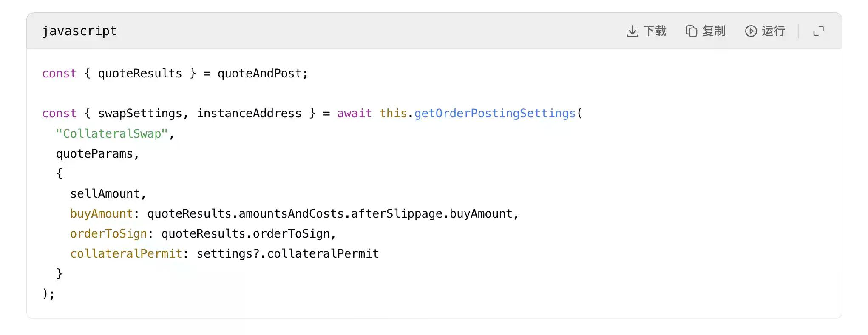This screenshot has width=868, height=335.
Task: Click the quoteParams argument
Action: (94, 154)
